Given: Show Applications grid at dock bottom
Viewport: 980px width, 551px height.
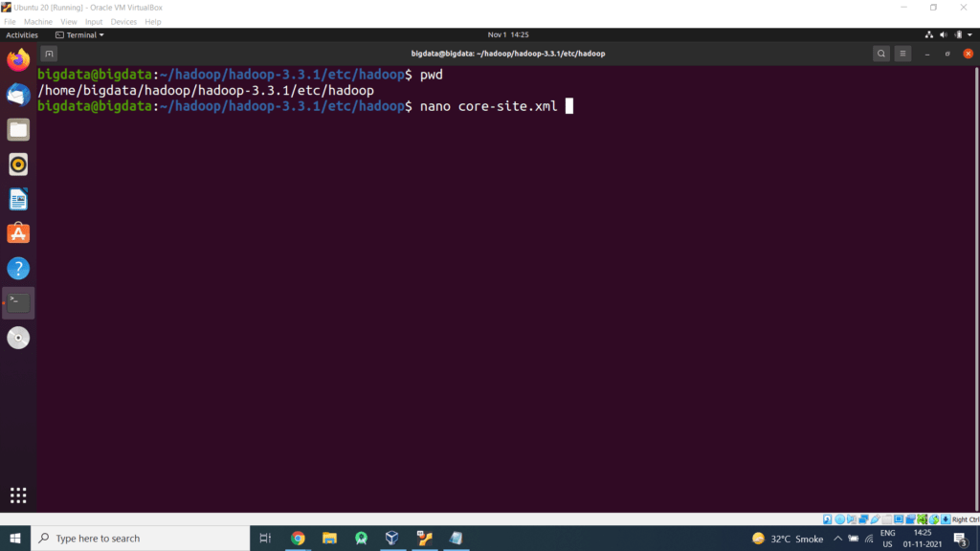Looking at the screenshot, I should click(18, 496).
